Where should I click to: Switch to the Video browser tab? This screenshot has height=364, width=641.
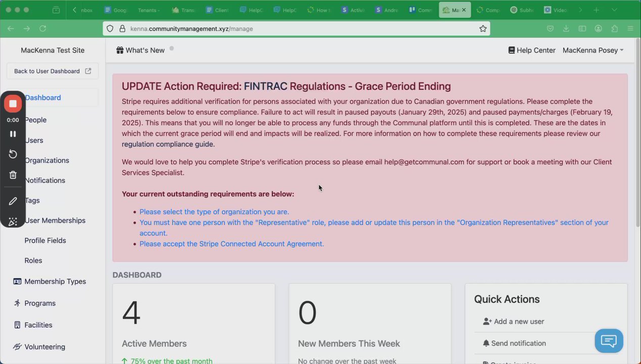556,10
